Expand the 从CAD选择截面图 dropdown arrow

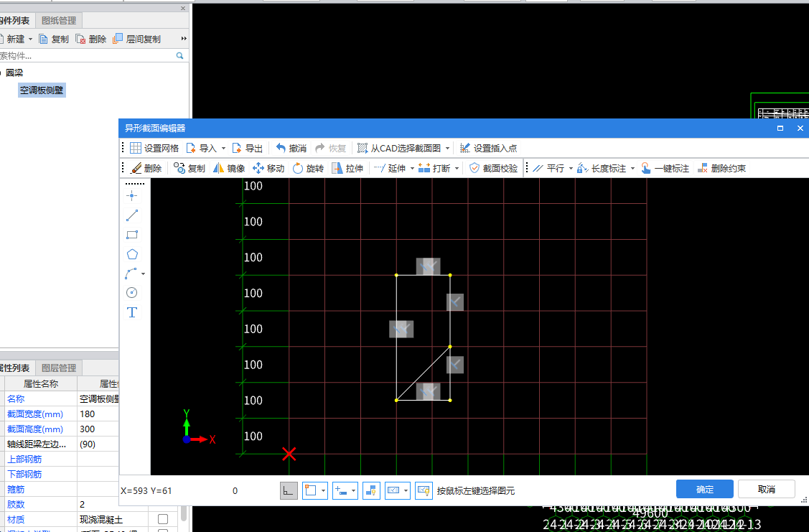click(x=447, y=148)
